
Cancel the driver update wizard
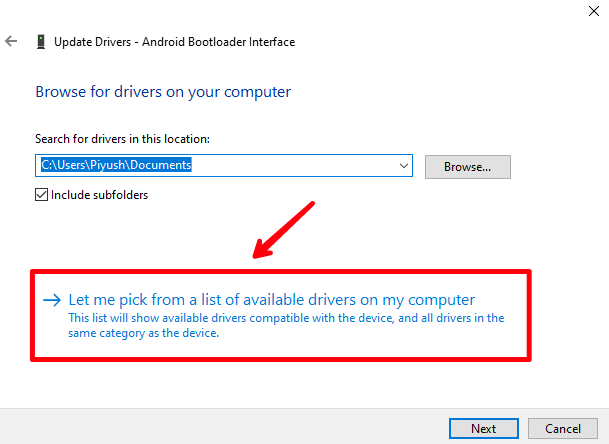click(563, 428)
